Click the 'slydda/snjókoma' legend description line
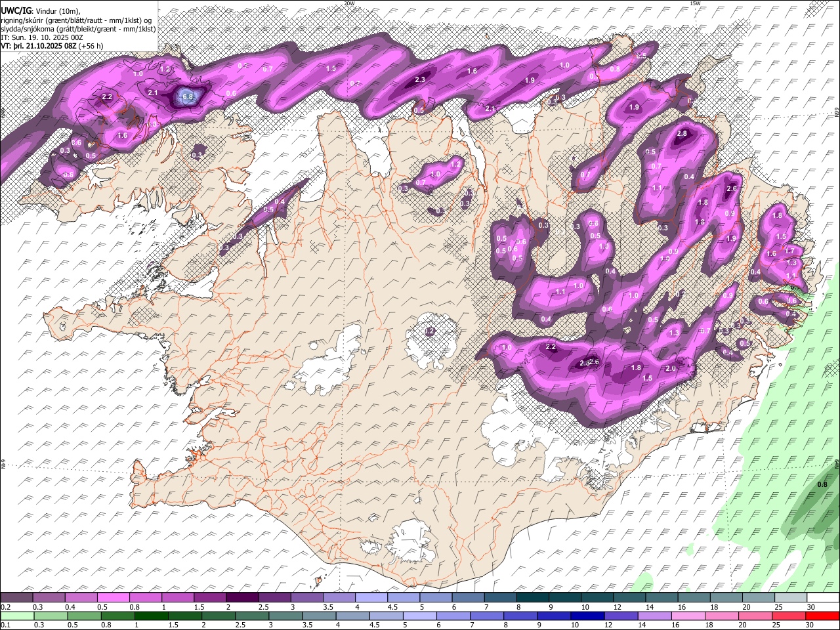The height and width of the screenshot is (630, 840). point(78,29)
